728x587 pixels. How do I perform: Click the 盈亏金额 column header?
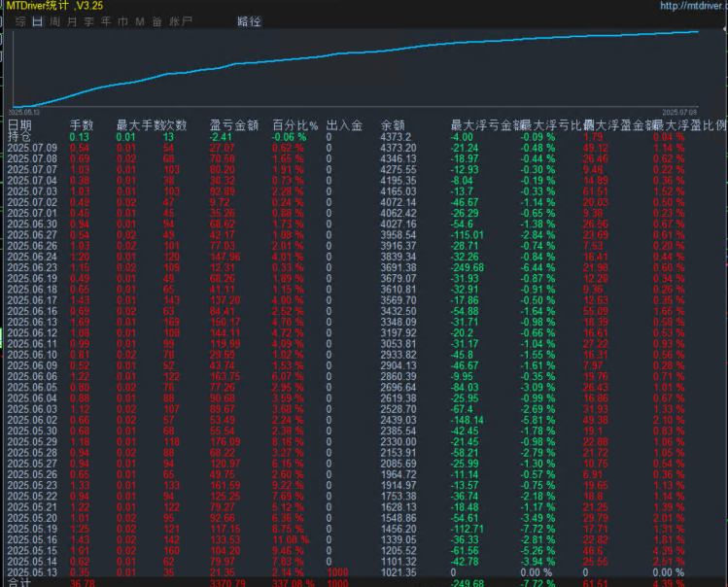[x=234, y=125]
